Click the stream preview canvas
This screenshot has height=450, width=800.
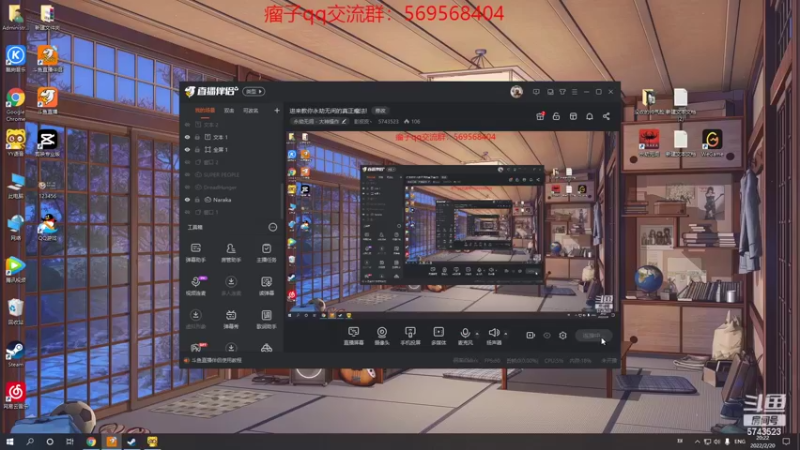pos(453,224)
